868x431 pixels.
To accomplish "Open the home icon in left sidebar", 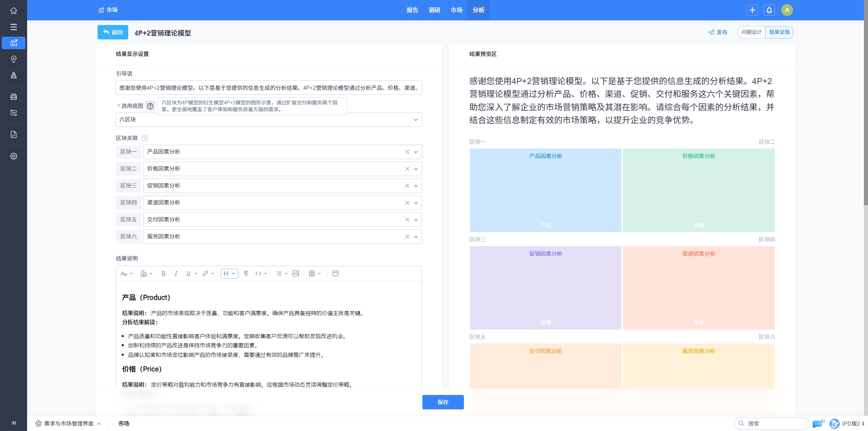I will [14, 11].
